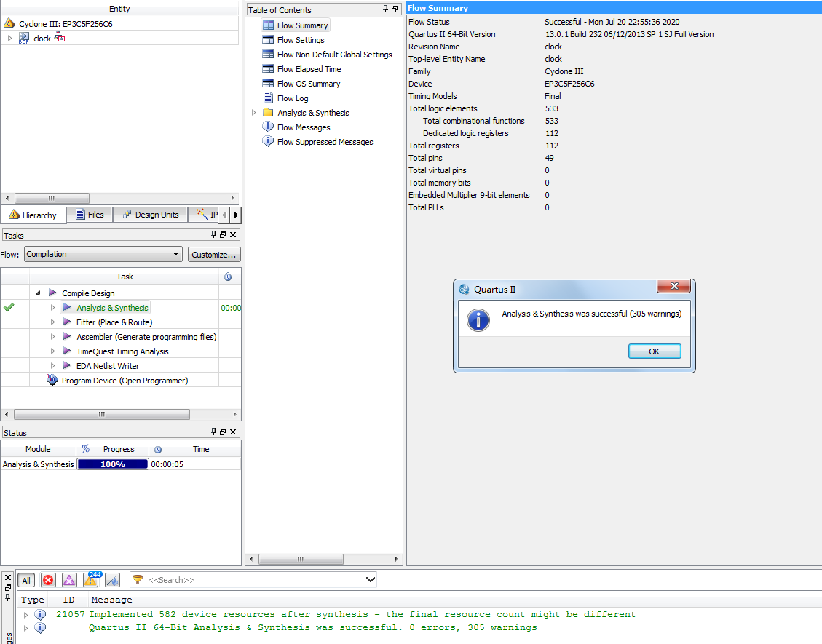This screenshot has width=822, height=644.
Task: Click the Table of Contents horizontal scrollbar
Action: [x=301, y=559]
